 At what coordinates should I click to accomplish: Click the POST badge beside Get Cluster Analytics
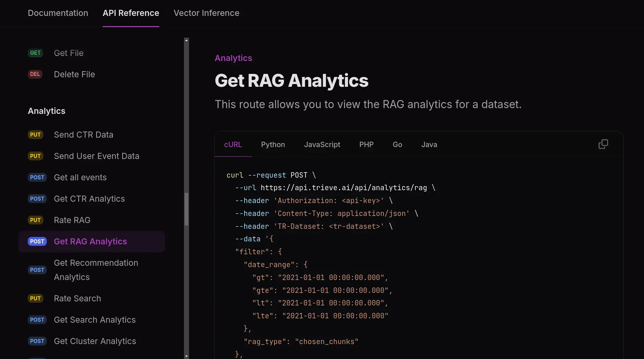tap(37, 341)
